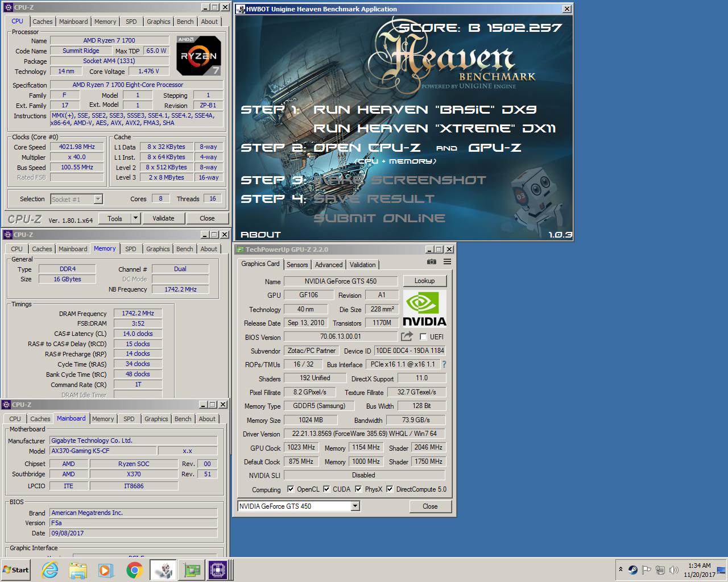Switch to GPU-Z taskbar icon
The image size is (728, 582).
point(191,569)
